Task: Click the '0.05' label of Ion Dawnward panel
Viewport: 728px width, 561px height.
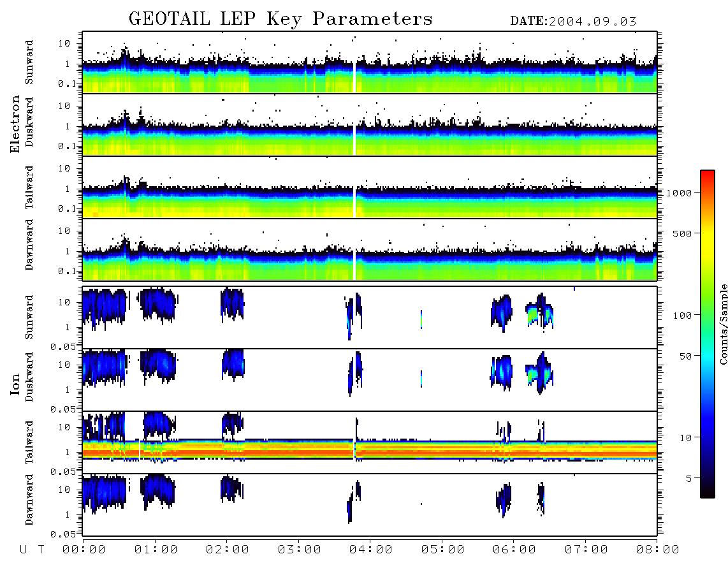Action: (x=62, y=534)
